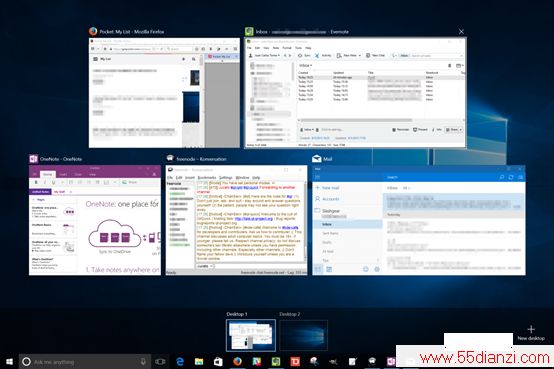Image resolution: width=554 pixels, height=369 pixels.
Task: Switch to the OneNote window preview
Action: (95, 220)
